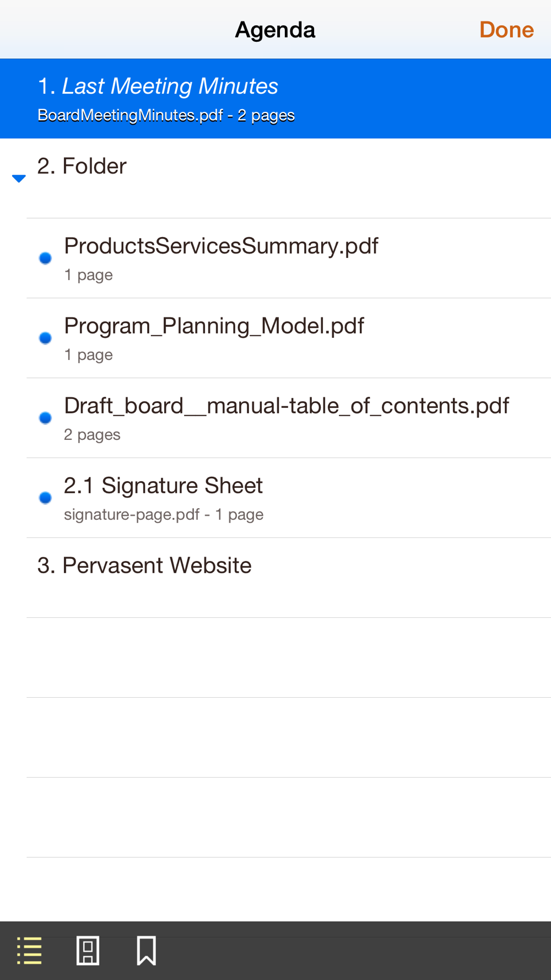Click blue unread dot beside Program_Planning_Model.pdf

coord(46,338)
